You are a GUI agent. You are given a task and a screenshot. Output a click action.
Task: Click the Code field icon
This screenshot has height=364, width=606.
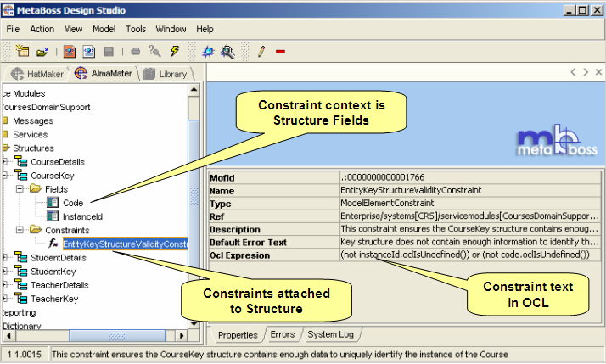[53, 202]
